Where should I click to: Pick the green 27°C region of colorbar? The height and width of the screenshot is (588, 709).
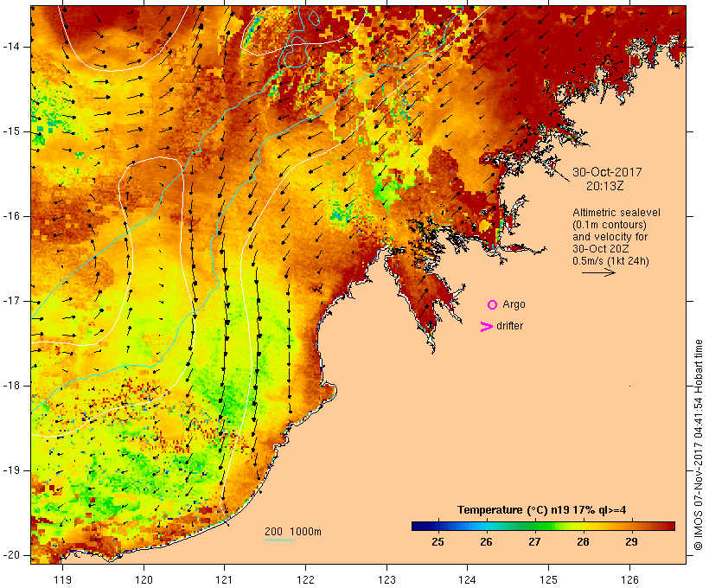535,526
